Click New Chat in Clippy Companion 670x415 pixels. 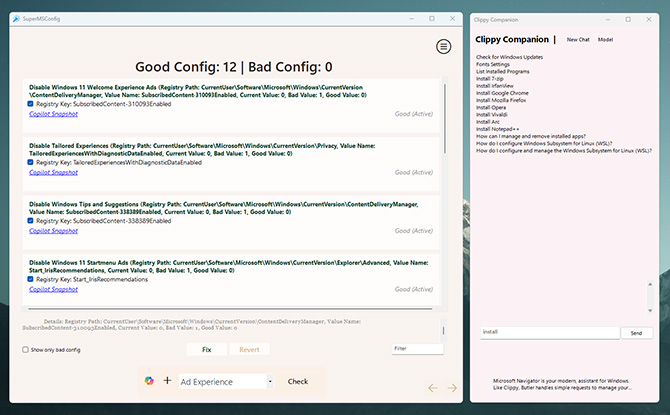coord(578,40)
